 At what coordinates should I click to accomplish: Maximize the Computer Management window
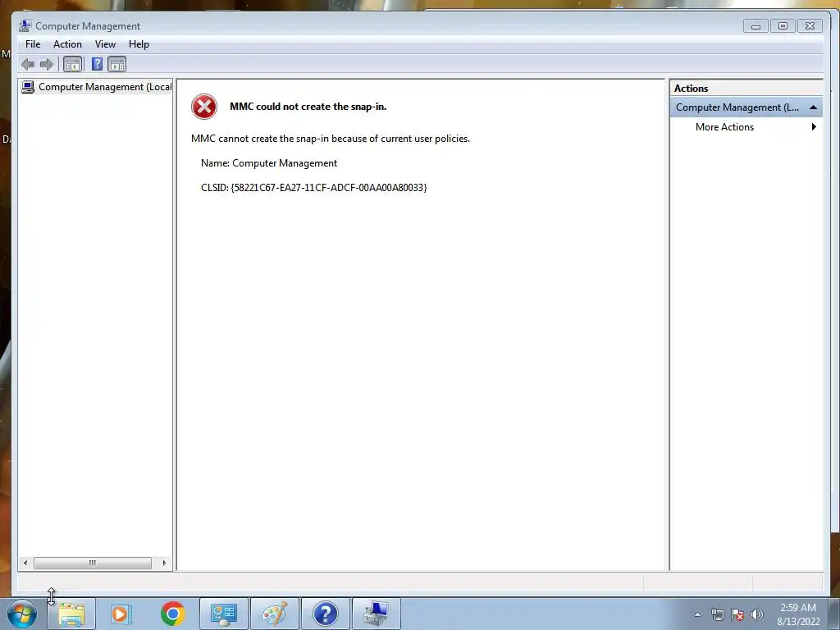pos(783,25)
